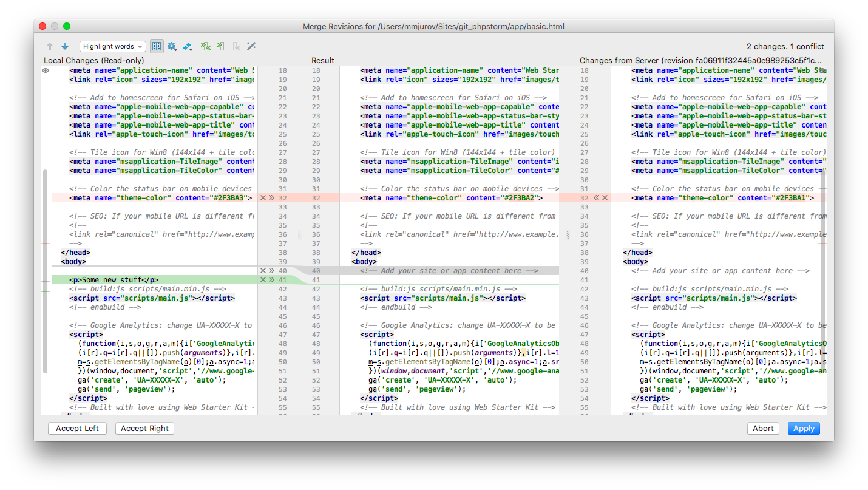Click Abort to cancel the merge
The height and width of the screenshot is (490, 868).
[763, 428]
